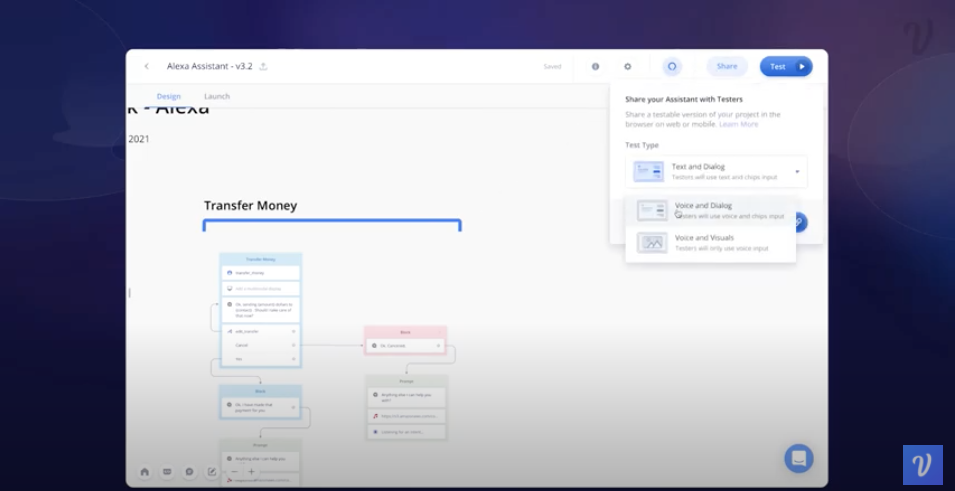
Task: Click the Voice and Visuals thumbnail image
Action: click(652, 242)
